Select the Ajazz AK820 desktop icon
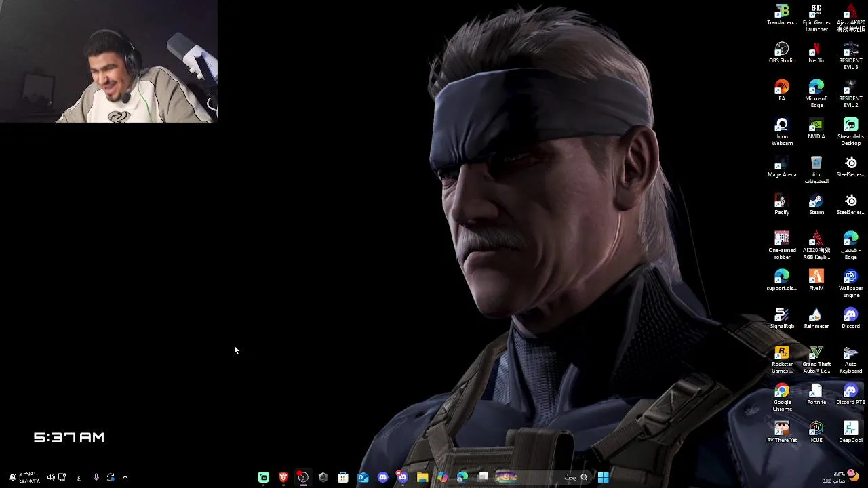 (850, 18)
